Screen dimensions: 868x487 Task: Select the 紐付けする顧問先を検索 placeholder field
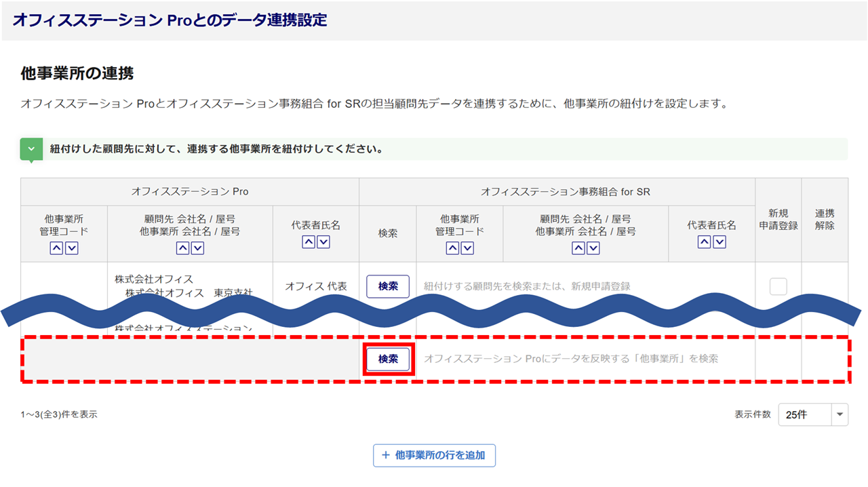pyautogui.click(x=527, y=286)
